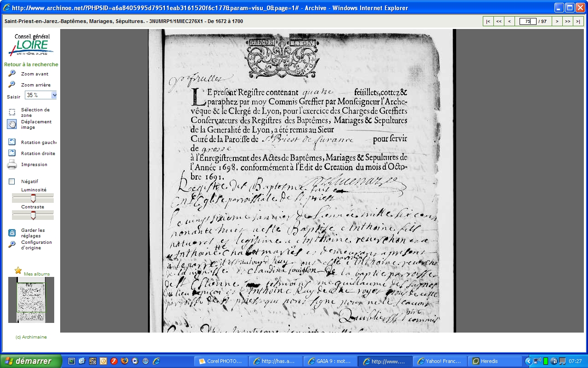588x368 pixels.
Task: Click the Retour à la recherche link
Action: click(31, 64)
